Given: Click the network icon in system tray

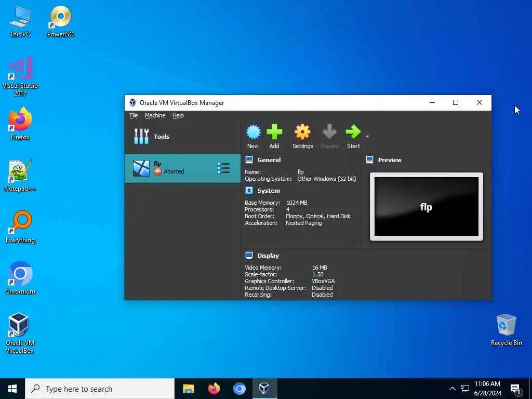Looking at the screenshot, I should [x=465, y=389].
